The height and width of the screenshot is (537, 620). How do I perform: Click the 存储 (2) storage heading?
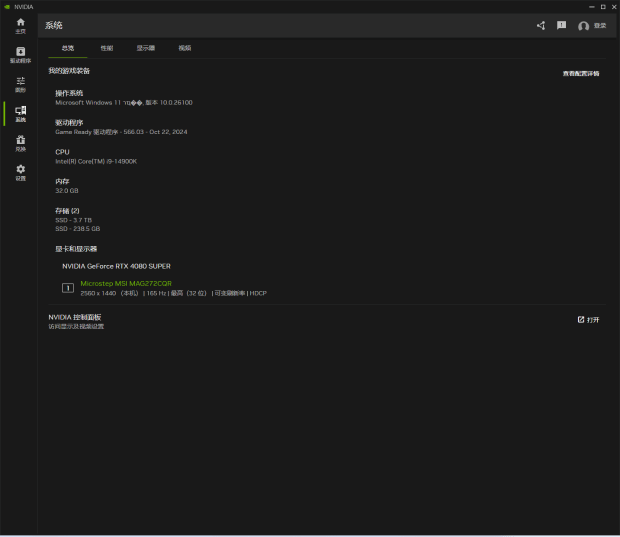point(67,211)
